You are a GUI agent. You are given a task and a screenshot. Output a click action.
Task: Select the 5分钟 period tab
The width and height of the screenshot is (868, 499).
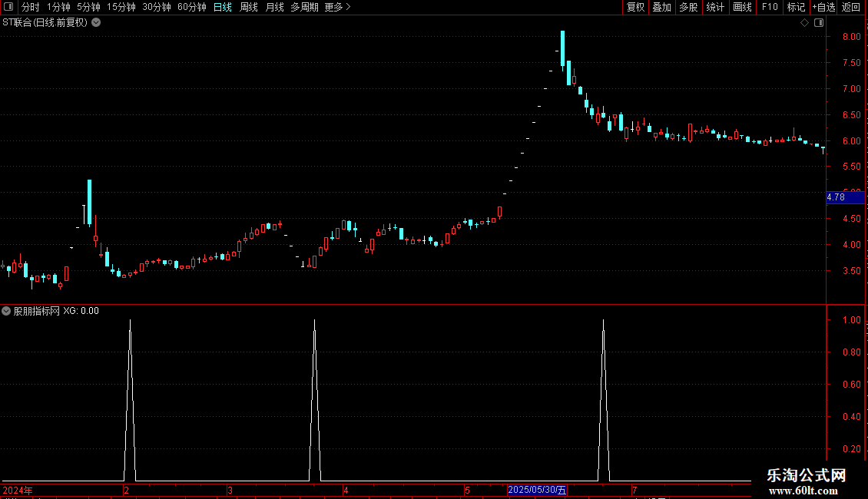point(88,7)
